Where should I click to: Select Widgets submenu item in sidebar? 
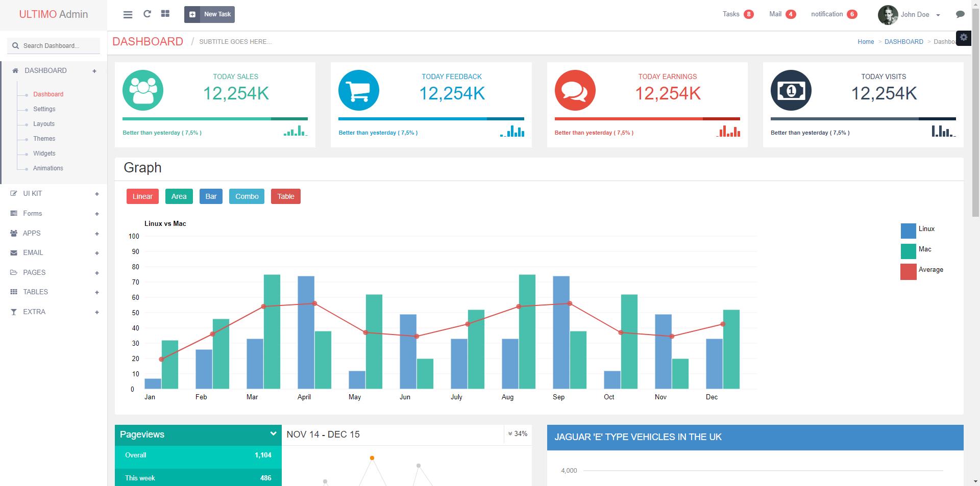[44, 154]
